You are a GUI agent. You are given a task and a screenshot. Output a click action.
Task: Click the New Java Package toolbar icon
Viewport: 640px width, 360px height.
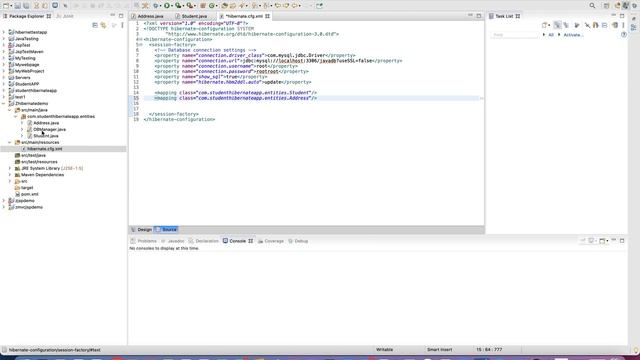(x=203, y=6)
